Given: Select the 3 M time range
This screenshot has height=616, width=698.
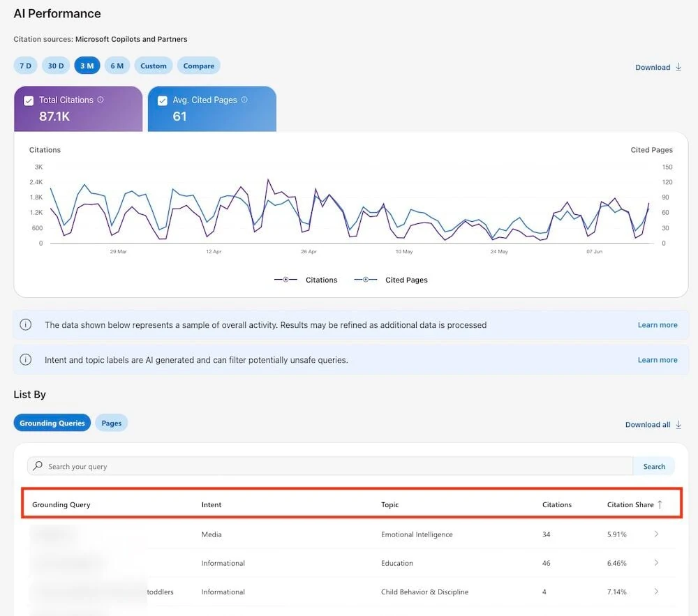Looking at the screenshot, I should tap(87, 66).
